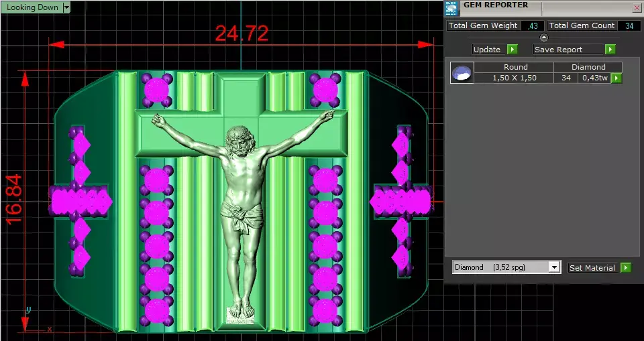Click the Gem Reporter panel icon
This screenshot has height=341, width=644.
(x=451, y=8)
